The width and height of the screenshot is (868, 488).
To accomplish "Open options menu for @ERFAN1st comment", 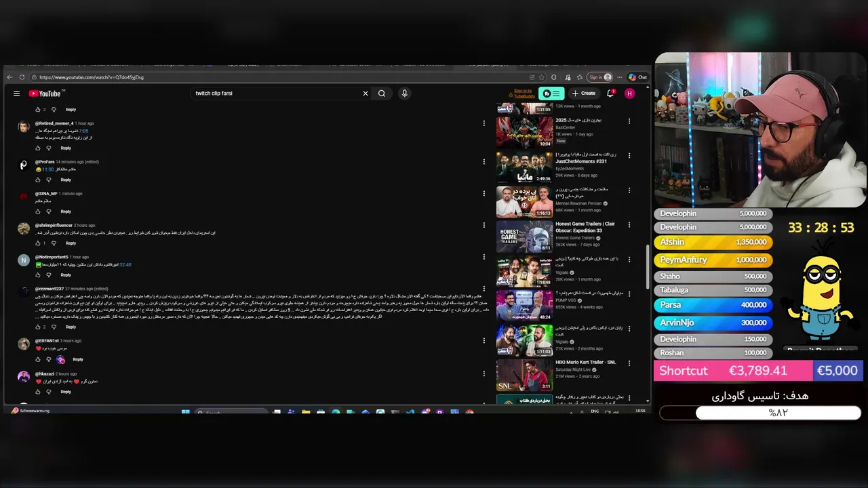I will click(484, 341).
